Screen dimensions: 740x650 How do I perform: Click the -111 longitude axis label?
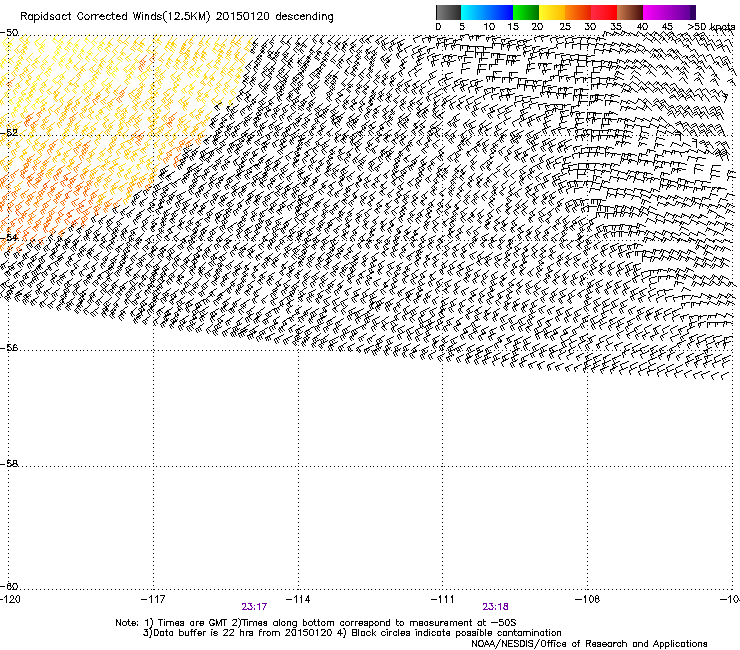pyautogui.click(x=443, y=599)
